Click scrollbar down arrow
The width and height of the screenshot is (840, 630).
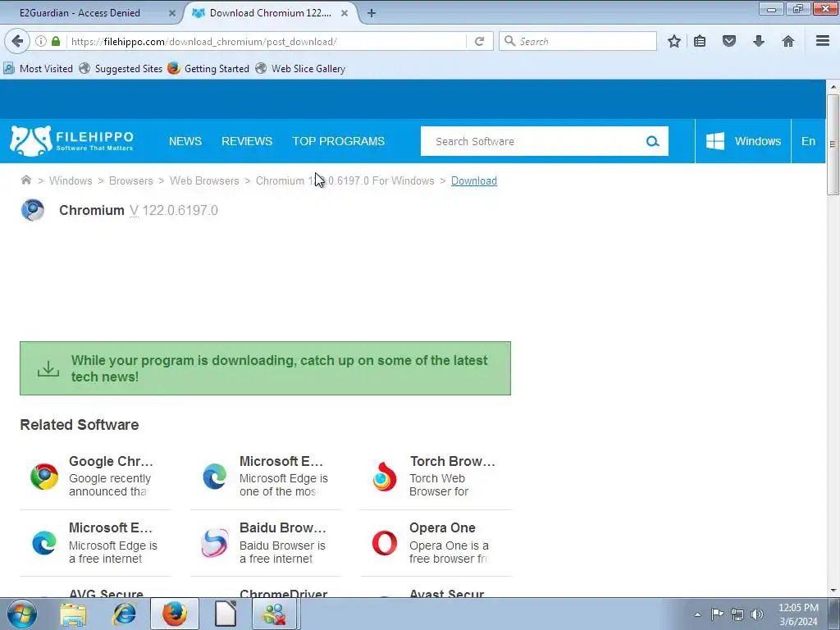coord(833,591)
